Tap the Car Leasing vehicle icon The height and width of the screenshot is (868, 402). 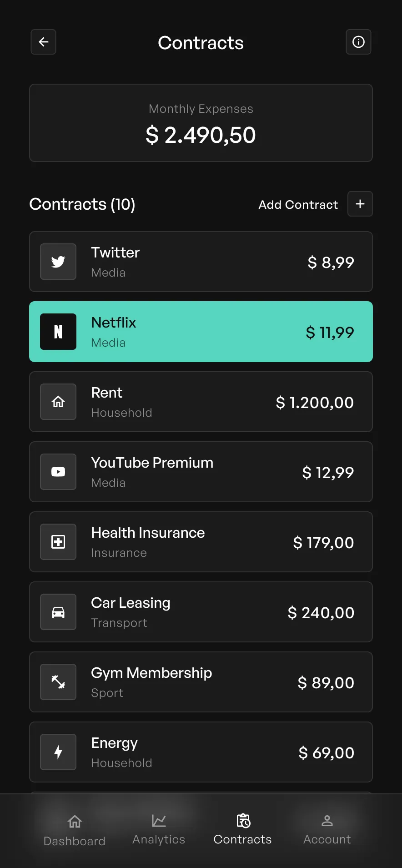(x=58, y=612)
